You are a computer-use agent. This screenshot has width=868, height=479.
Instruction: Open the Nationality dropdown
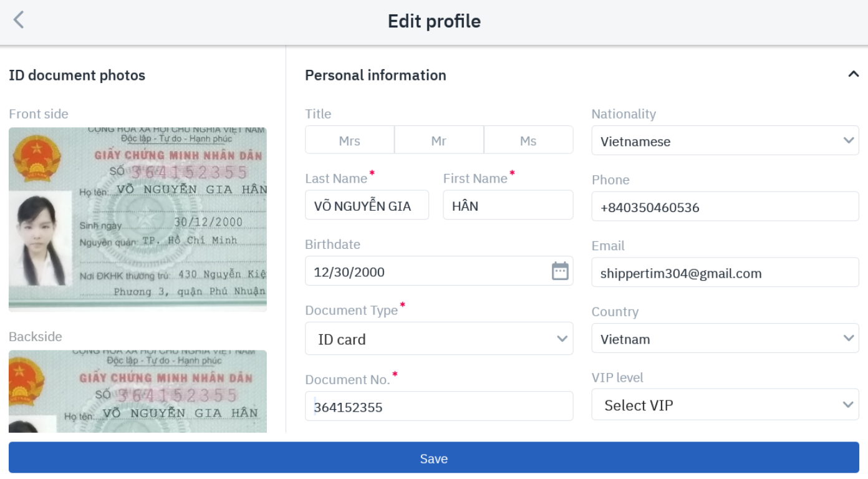tap(725, 141)
